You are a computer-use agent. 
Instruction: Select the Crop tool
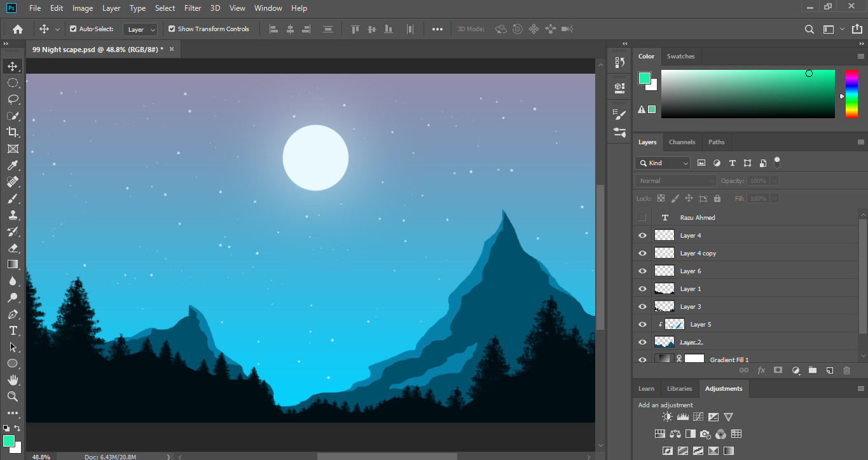click(x=12, y=132)
